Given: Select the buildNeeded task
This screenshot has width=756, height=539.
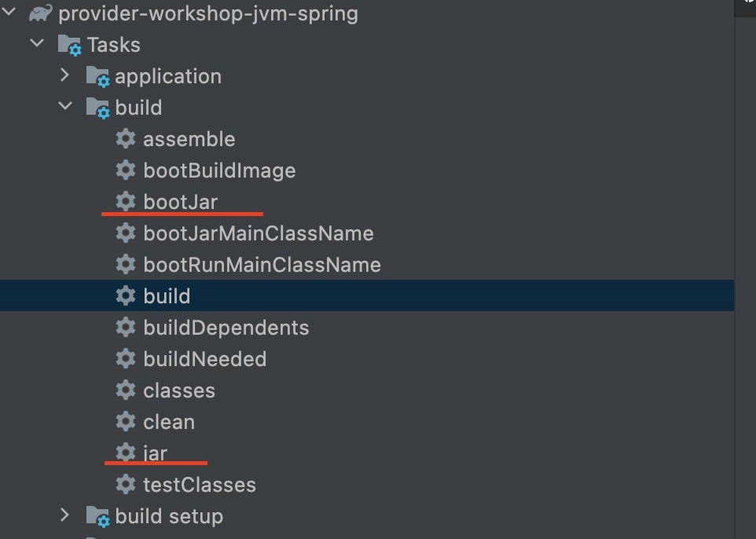Looking at the screenshot, I should point(204,359).
